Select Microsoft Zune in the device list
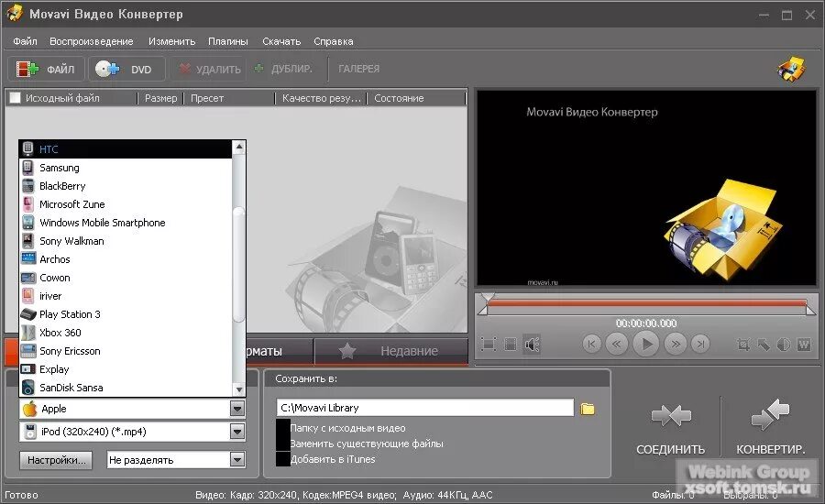Viewport: 825px width, 504px height. 126,204
